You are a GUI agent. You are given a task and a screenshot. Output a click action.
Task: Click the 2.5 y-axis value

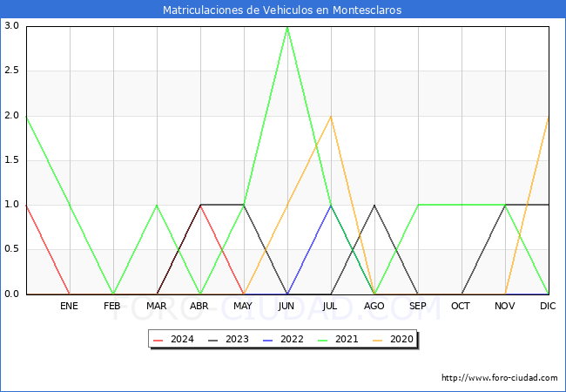pyautogui.click(x=11, y=71)
